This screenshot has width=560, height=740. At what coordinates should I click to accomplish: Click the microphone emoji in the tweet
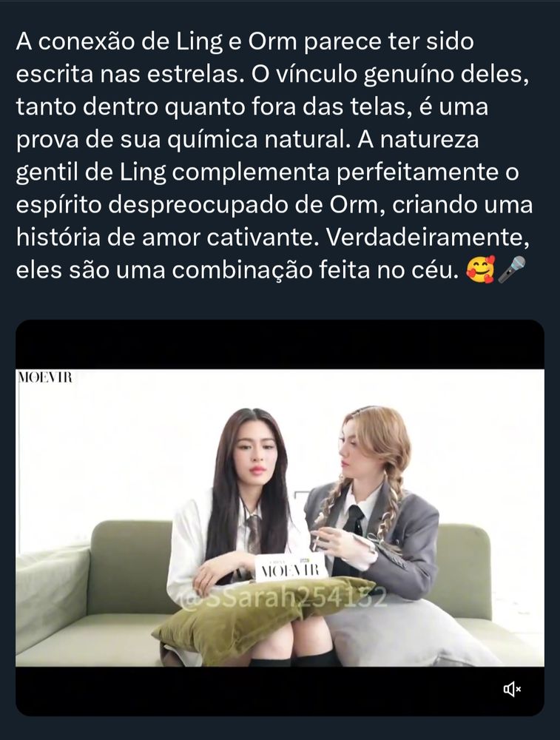pos(512,269)
